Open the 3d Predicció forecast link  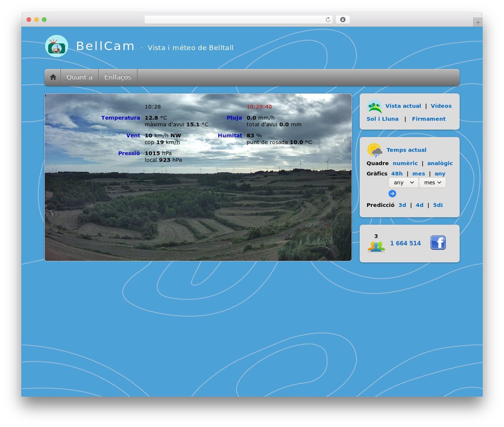(402, 205)
